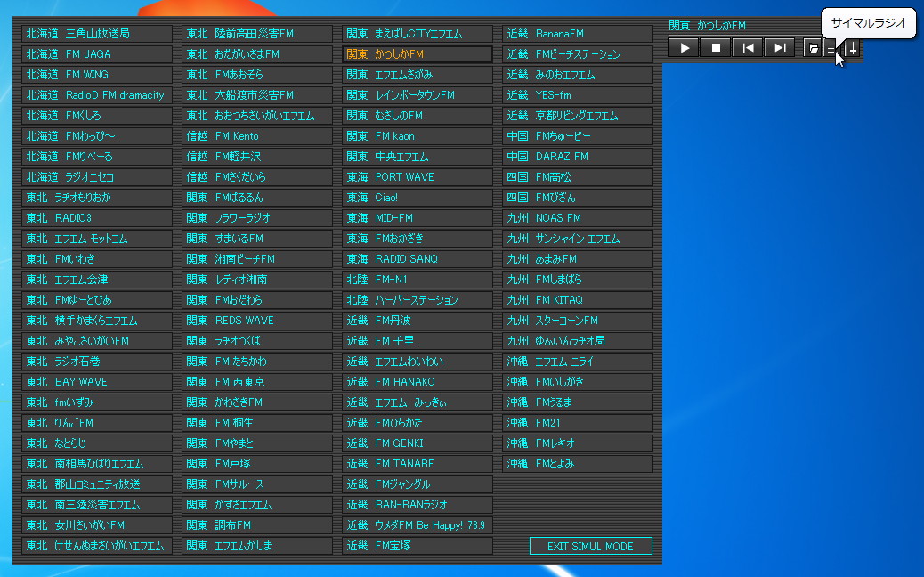Tune to 信越 FM Kento
The width and height of the screenshot is (924, 577).
257,136
